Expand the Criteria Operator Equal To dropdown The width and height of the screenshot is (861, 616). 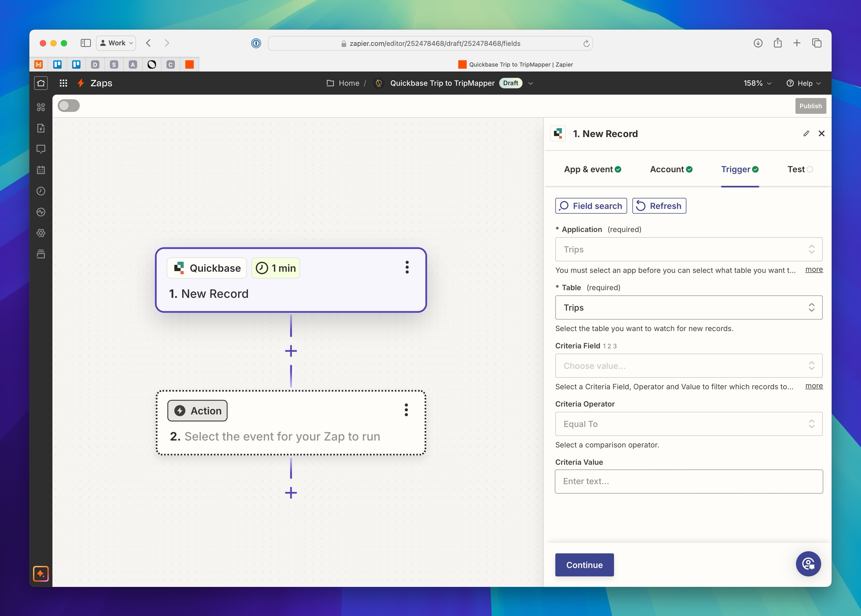[688, 424]
